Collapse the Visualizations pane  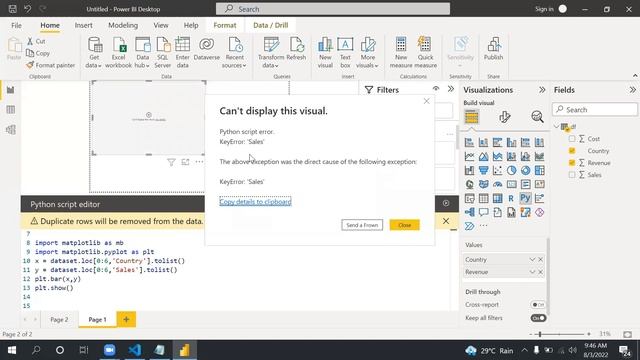(x=542, y=90)
